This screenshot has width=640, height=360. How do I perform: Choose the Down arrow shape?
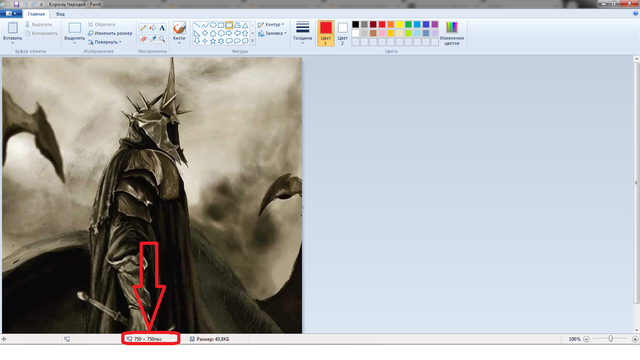click(x=197, y=41)
